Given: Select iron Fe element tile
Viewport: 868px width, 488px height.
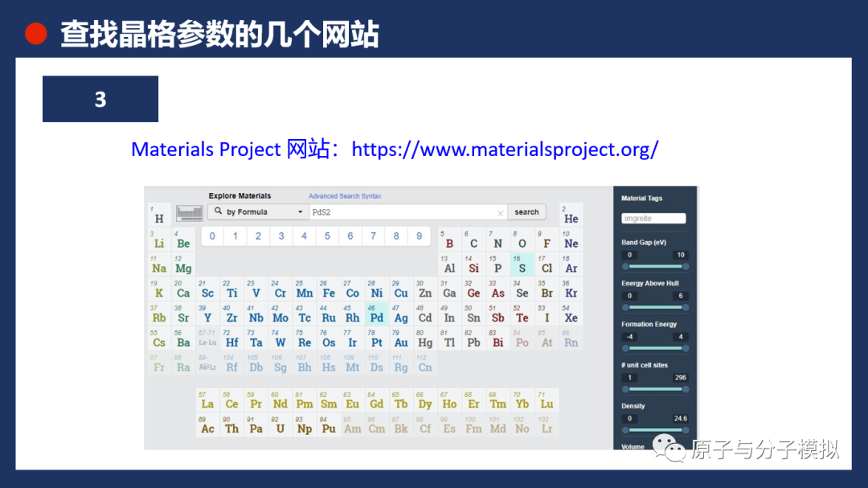Looking at the screenshot, I should coord(328,289).
